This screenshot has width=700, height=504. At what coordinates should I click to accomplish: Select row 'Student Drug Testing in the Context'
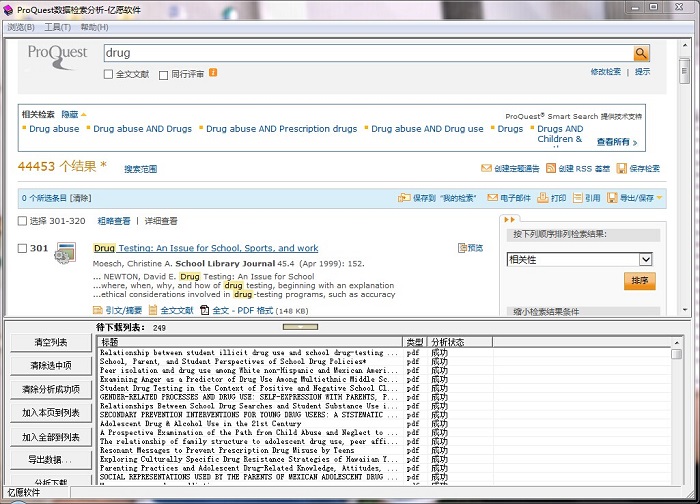pyautogui.click(x=384, y=388)
